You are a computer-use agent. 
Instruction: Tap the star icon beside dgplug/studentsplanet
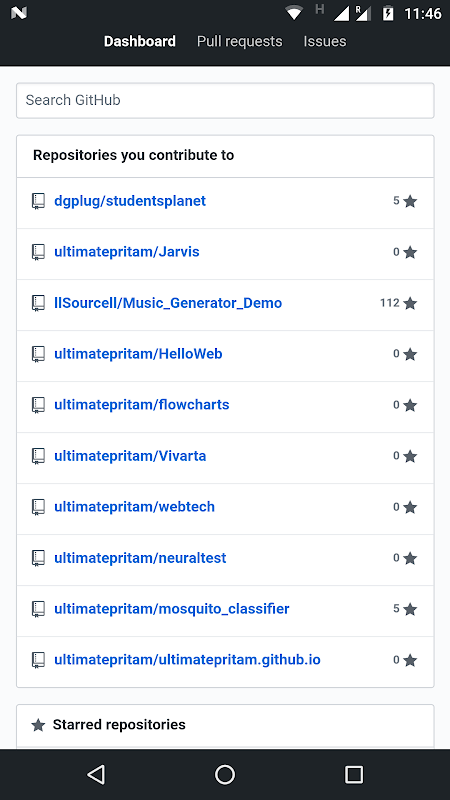(x=410, y=201)
